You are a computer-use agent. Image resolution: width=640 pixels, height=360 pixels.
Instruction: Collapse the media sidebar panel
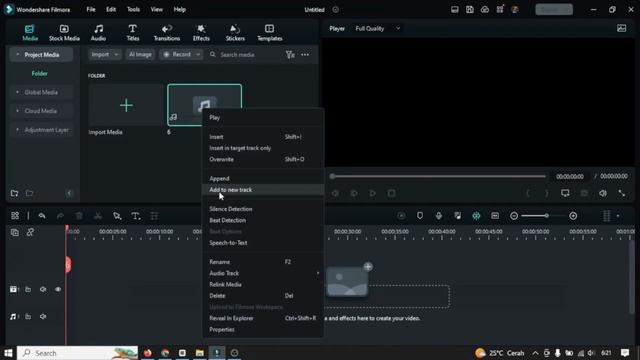pyautogui.click(x=69, y=193)
